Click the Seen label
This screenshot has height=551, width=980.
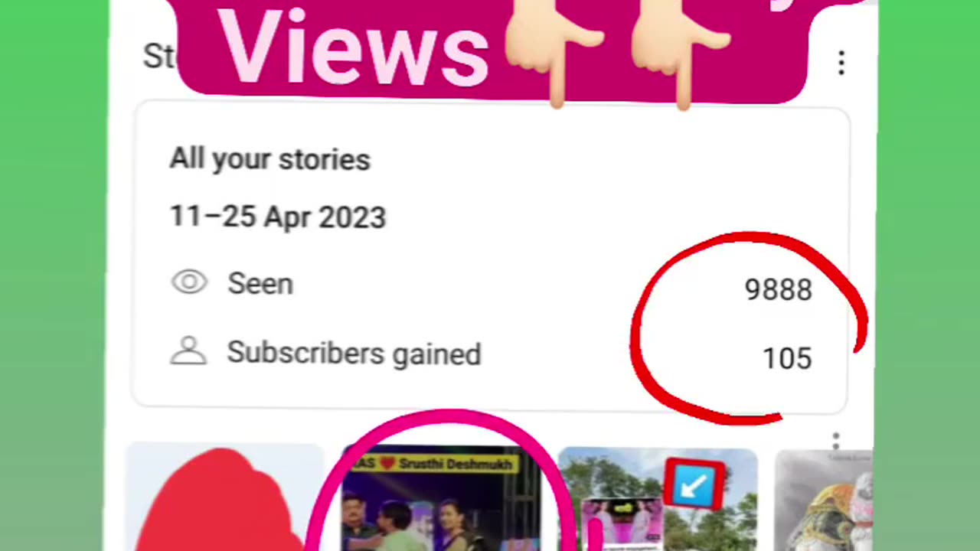(x=260, y=284)
